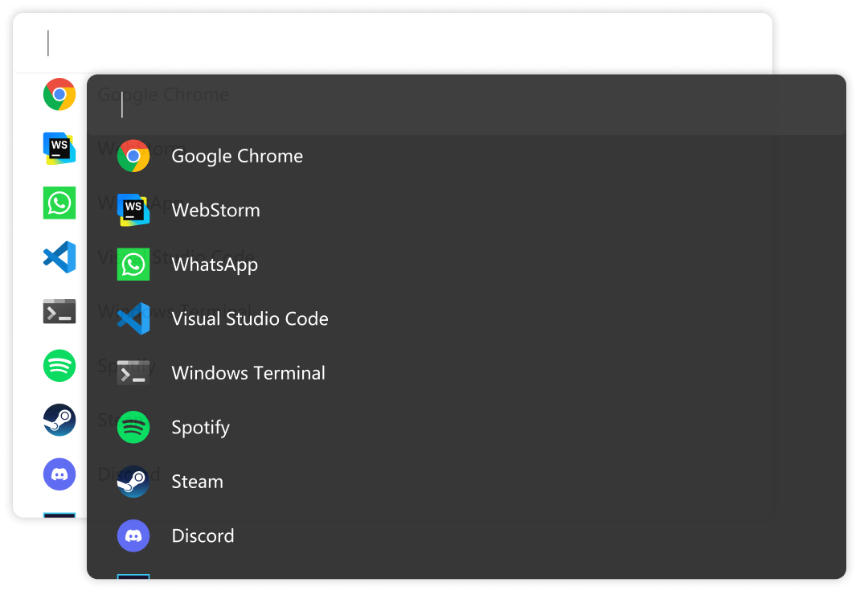Select the "Steam" label in the dark list
This screenshot has width=868, height=595.
197,482
